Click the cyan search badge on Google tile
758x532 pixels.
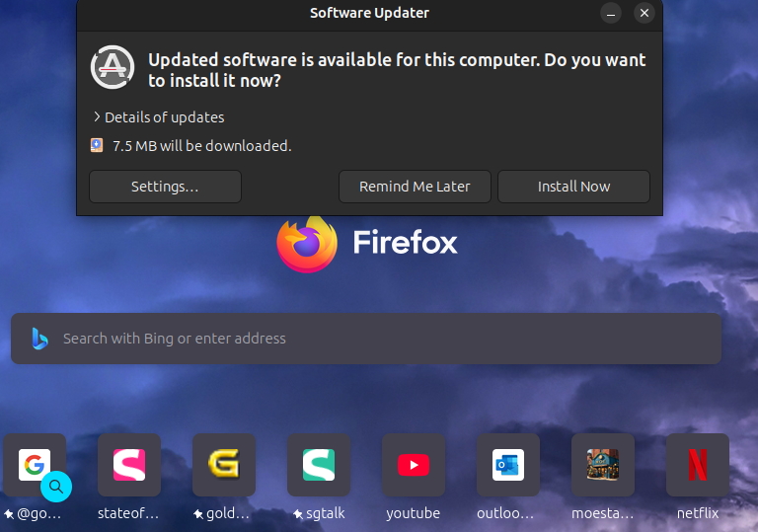[56, 487]
